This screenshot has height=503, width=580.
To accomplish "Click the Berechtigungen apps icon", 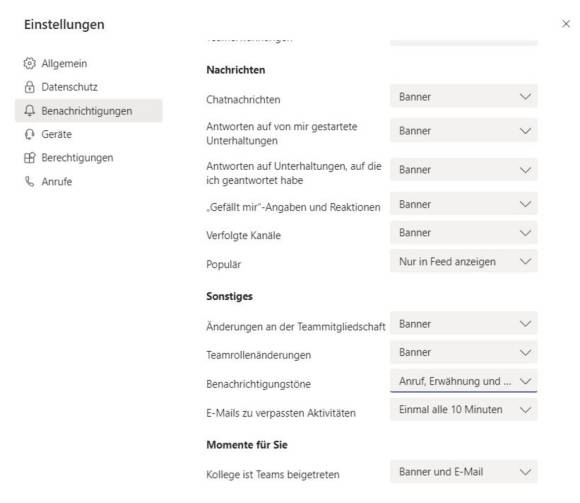I will click(x=30, y=158).
